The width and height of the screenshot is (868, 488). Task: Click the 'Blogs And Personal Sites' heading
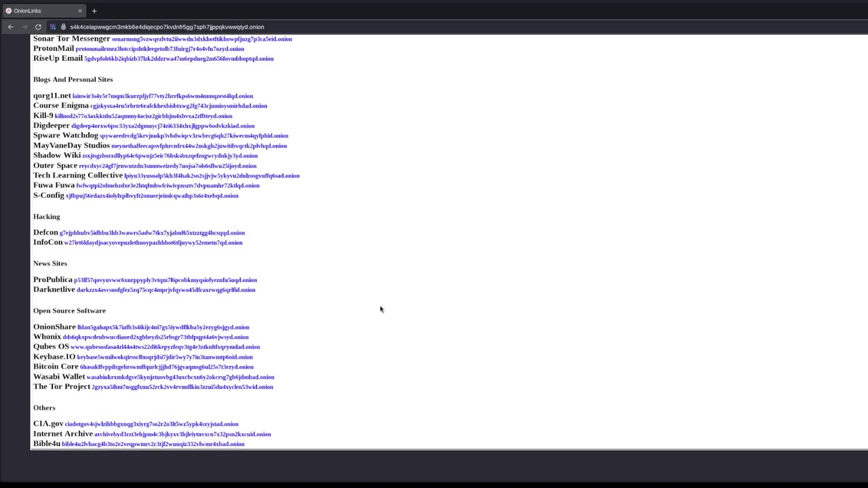click(x=73, y=79)
